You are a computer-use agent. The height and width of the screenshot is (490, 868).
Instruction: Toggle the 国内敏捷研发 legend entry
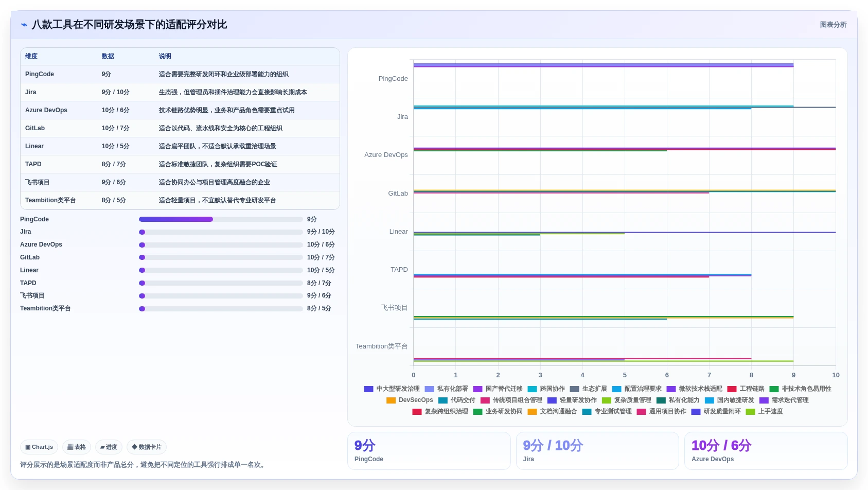[x=729, y=400]
